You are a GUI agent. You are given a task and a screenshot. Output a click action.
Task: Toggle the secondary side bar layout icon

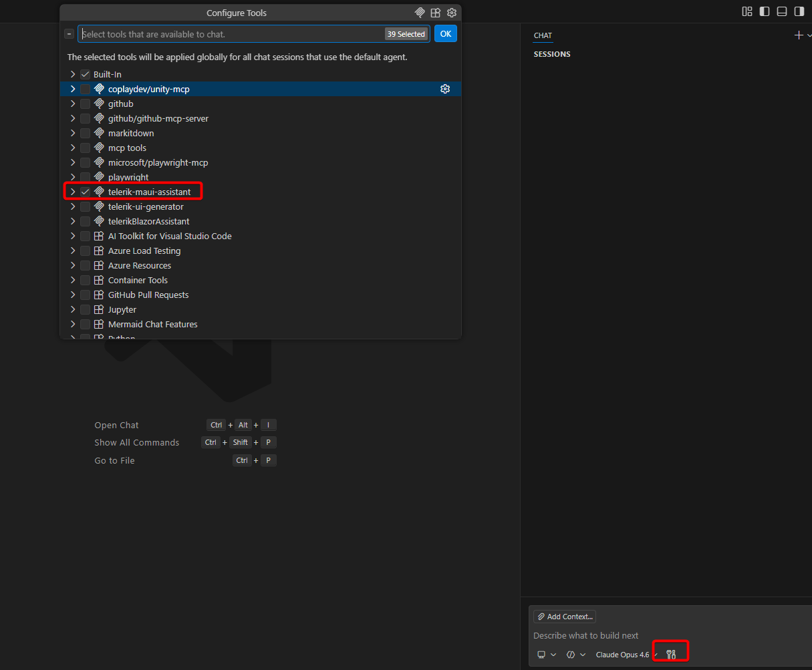click(x=799, y=11)
